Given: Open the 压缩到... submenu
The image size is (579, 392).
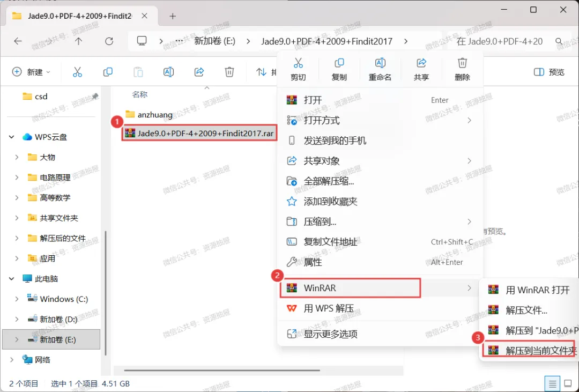Looking at the screenshot, I should point(380,221).
